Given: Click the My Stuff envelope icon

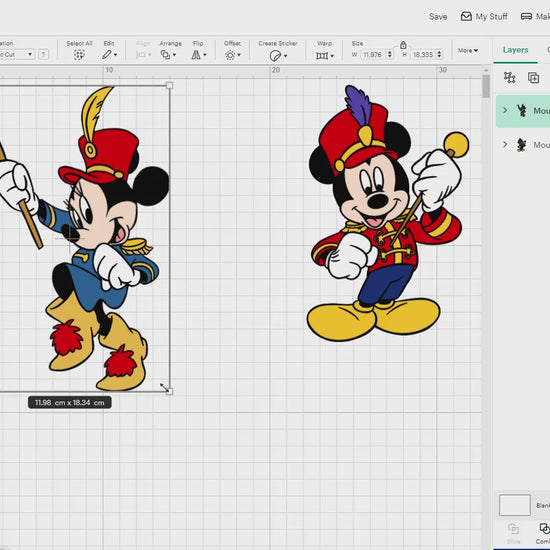Looking at the screenshot, I should tap(466, 16).
